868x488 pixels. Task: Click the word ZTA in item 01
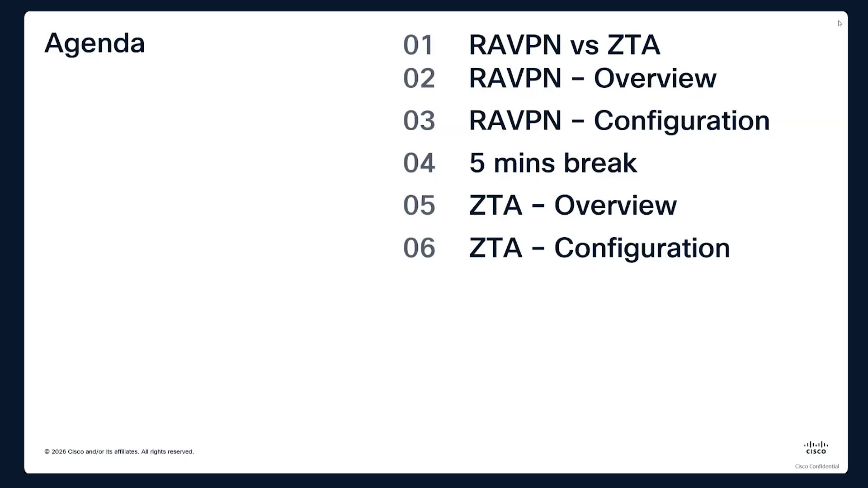coord(633,45)
